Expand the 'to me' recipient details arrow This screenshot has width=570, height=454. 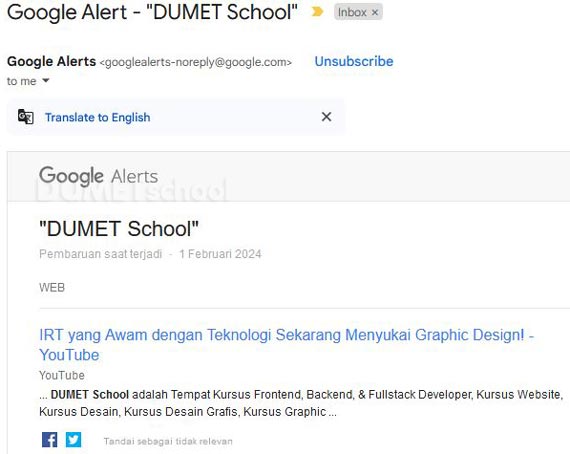point(46,80)
